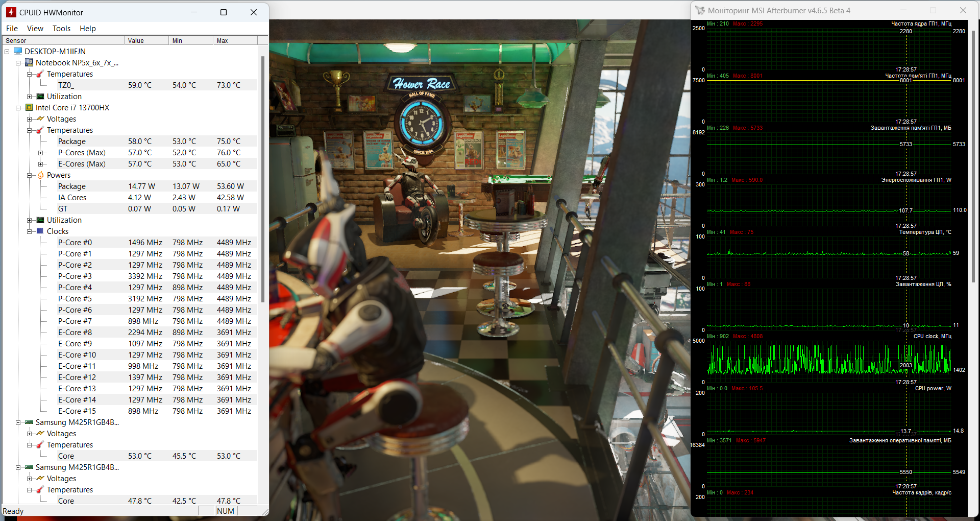Collapse the Intel Core i7 13700HX node
Screen dimensions: 980x521
pyautogui.click(x=18, y=108)
